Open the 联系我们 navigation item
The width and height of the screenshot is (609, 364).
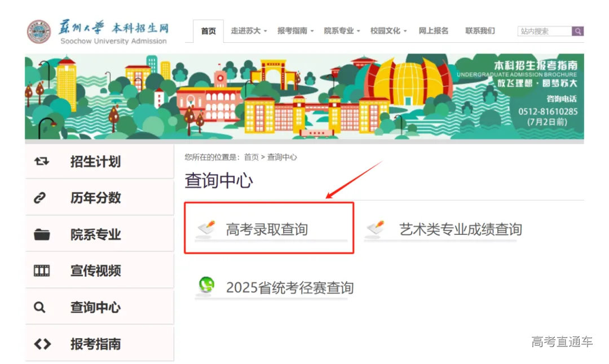[480, 31]
